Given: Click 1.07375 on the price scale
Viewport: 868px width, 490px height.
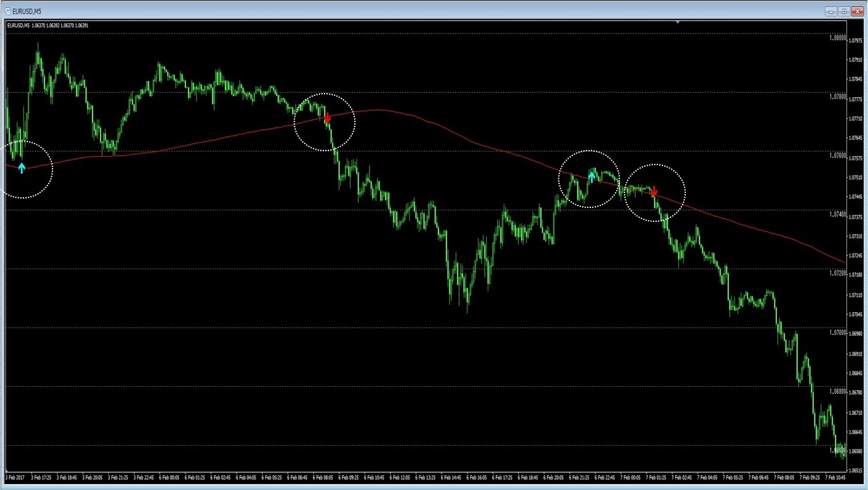Looking at the screenshot, I should pyautogui.click(x=857, y=217).
